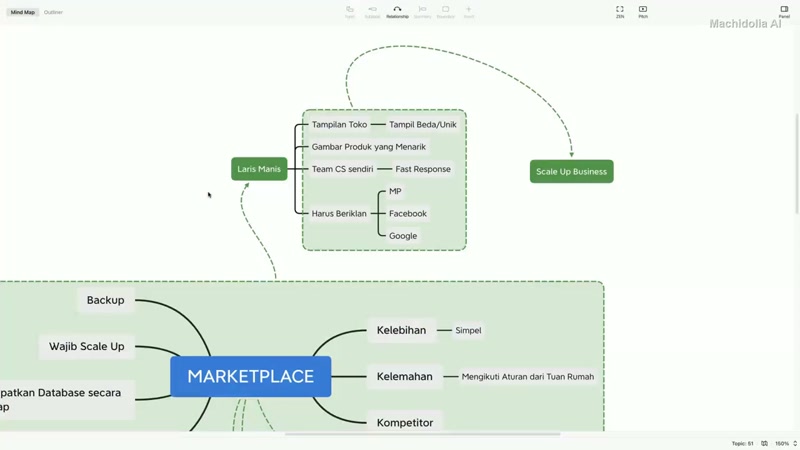Screen dimensions: 800x450
Task: Select the Tampil Beda/Unik subtopic
Action: tap(423, 124)
